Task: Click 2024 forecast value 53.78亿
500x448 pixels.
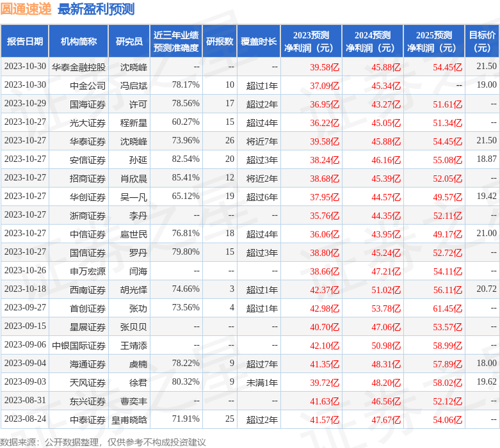Action: point(386,308)
